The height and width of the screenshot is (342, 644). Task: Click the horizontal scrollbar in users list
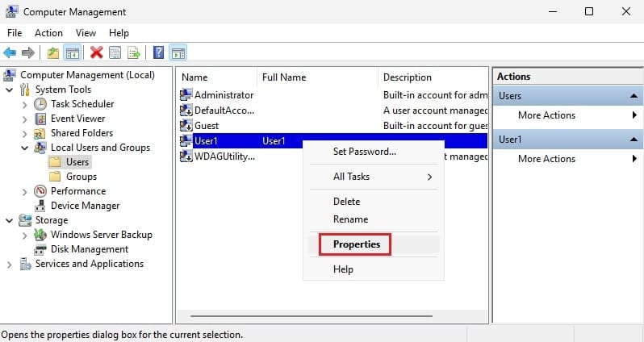coord(312,316)
